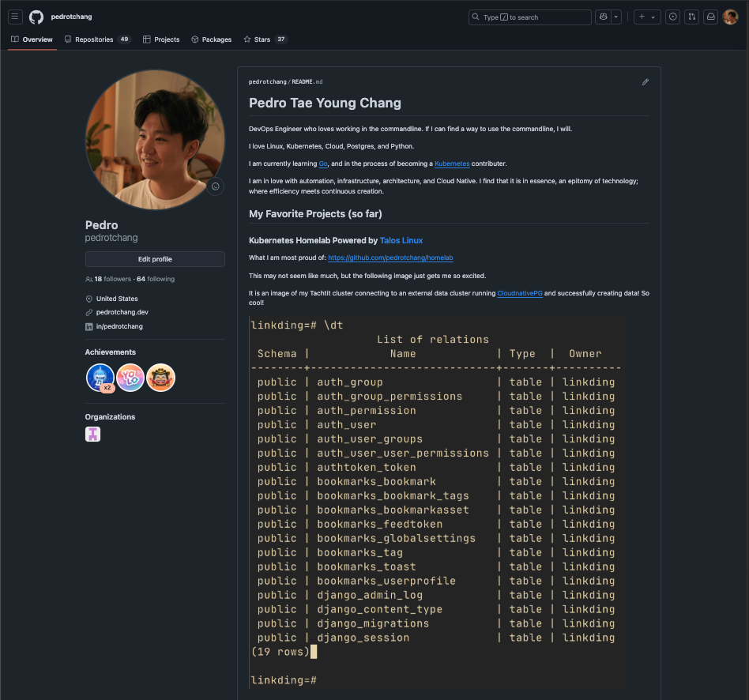Open in/pedrotchang LinkedIn link

click(x=119, y=326)
